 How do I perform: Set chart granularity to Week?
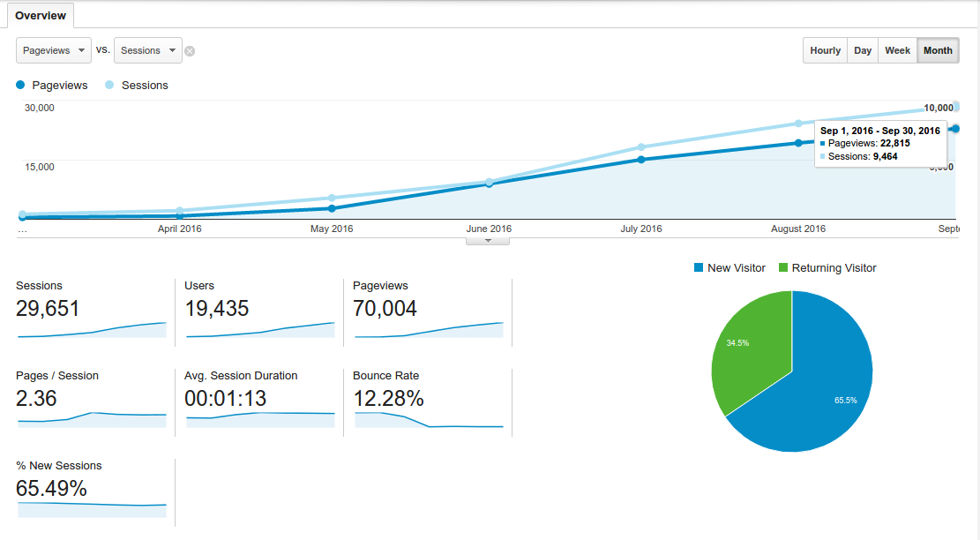[897, 50]
